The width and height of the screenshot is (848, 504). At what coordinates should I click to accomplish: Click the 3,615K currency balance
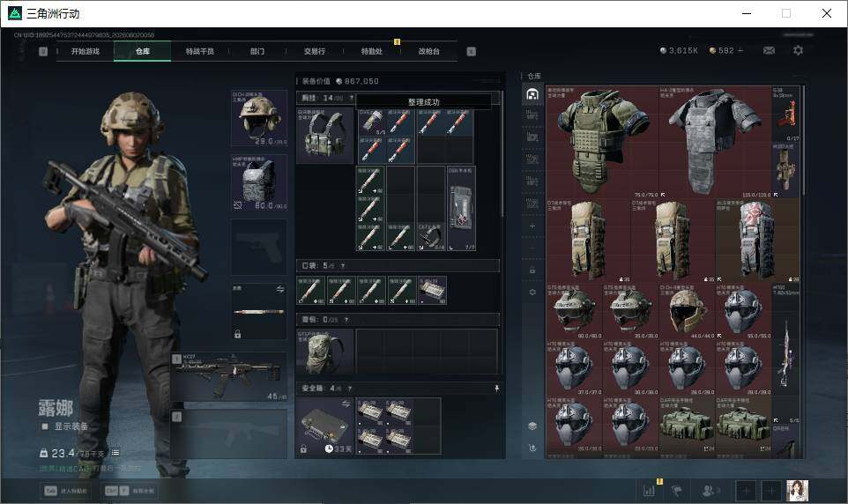pos(680,50)
